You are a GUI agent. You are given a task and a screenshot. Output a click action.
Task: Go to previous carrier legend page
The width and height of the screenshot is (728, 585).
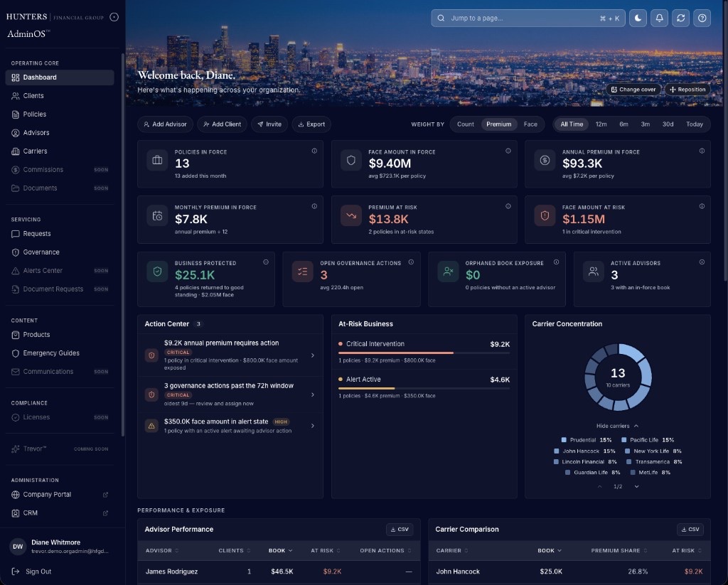[599, 487]
